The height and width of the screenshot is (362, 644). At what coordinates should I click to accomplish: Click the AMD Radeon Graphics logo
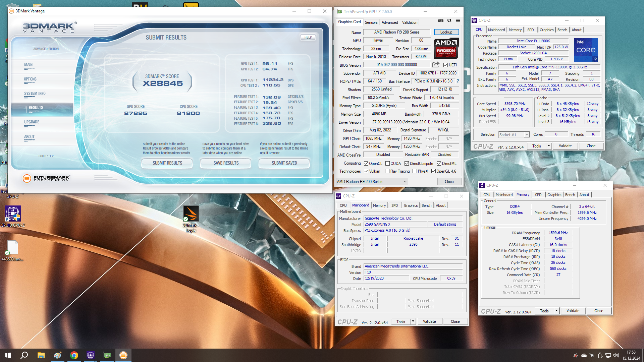pos(446,48)
